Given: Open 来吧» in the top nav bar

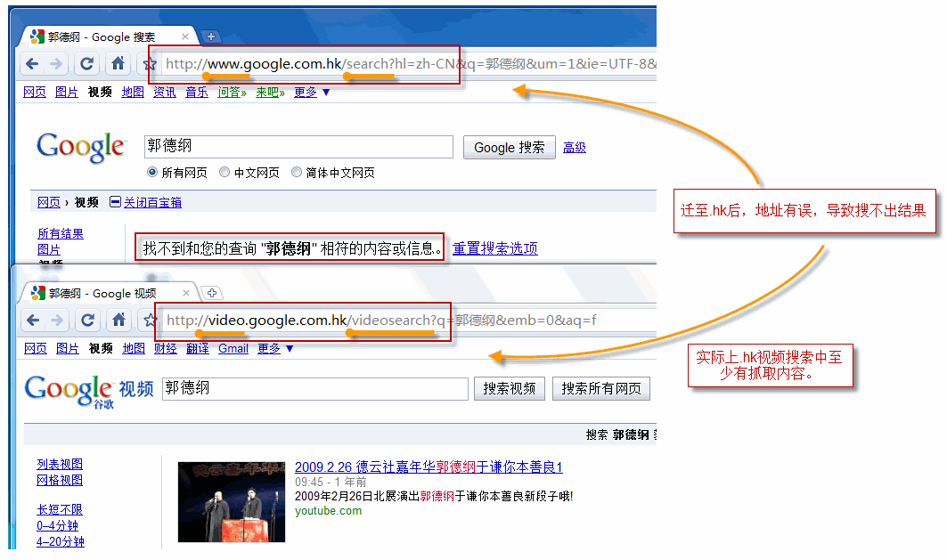Looking at the screenshot, I should [270, 93].
